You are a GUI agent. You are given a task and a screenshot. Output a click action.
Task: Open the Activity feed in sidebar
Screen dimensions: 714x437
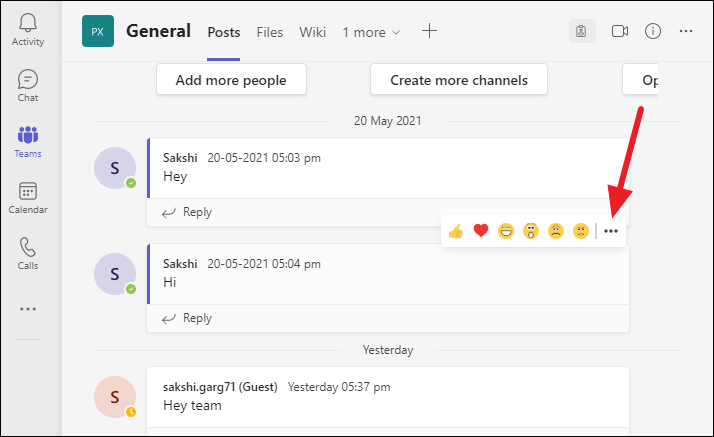(x=28, y=30)
